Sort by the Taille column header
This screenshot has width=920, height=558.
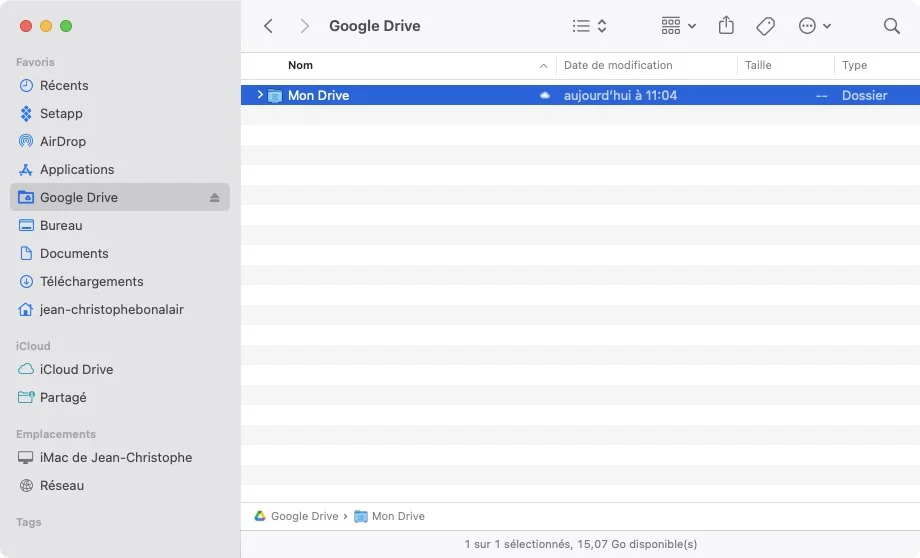[758, 65]
